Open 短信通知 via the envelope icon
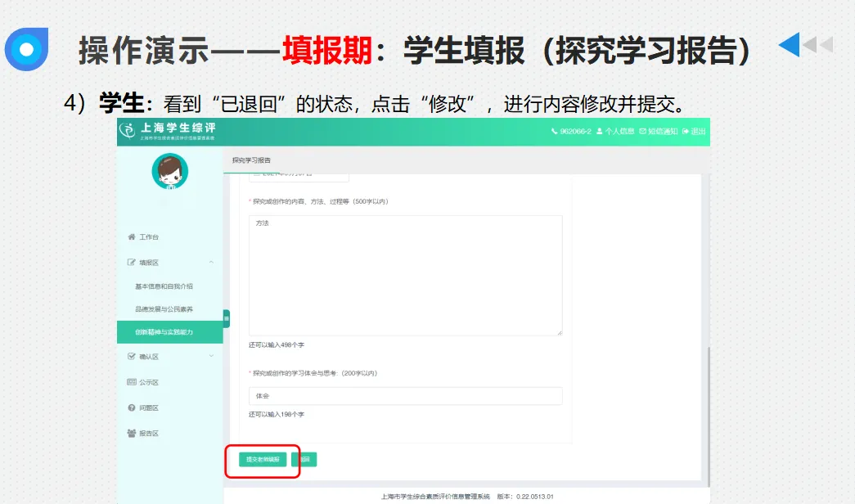 pos(643,131)
